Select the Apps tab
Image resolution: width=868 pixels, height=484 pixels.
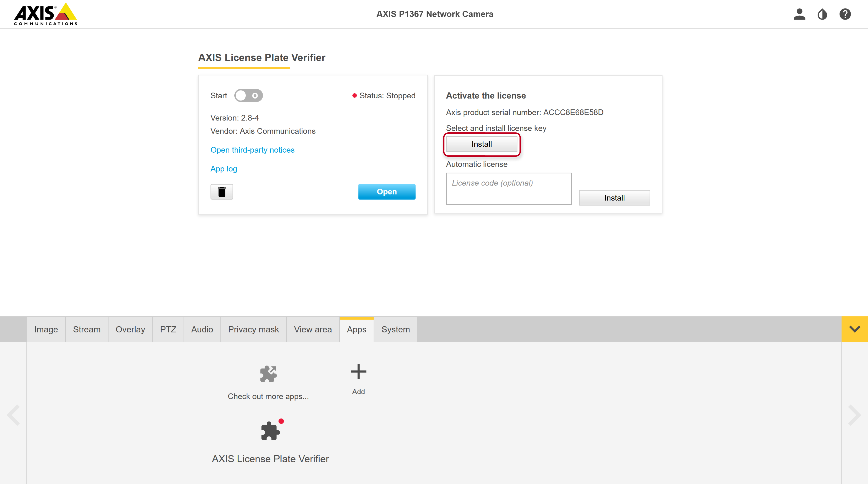(x=357, y=329)
